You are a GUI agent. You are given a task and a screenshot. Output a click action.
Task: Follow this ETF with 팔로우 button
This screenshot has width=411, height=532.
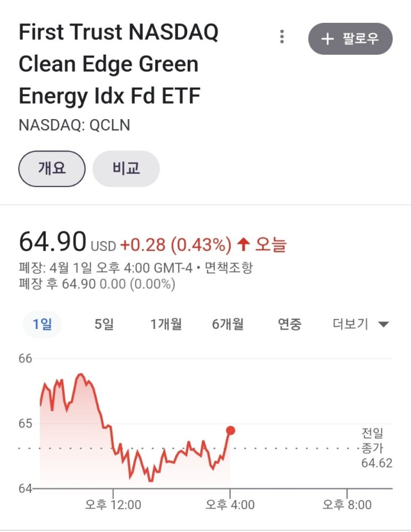pyautogui.click(x=350, y=39)
